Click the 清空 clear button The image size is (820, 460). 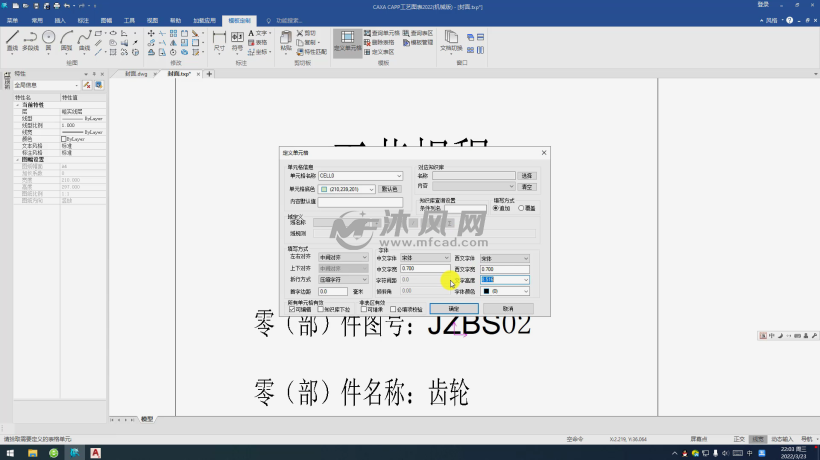[x=527, y=187]
